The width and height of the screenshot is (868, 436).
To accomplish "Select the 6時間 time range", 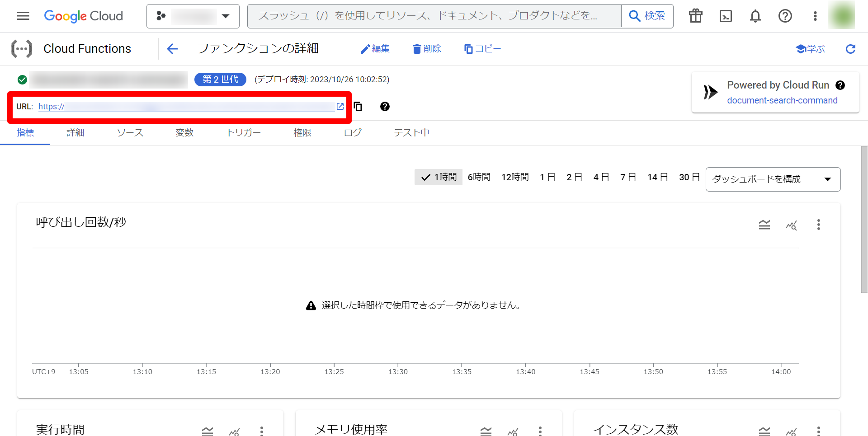I will tap(479, 177).
